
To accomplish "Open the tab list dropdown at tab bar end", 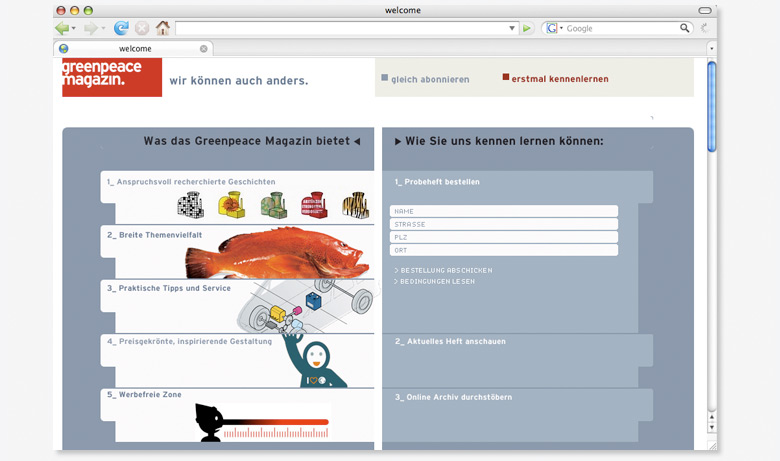I will (711, 49).
